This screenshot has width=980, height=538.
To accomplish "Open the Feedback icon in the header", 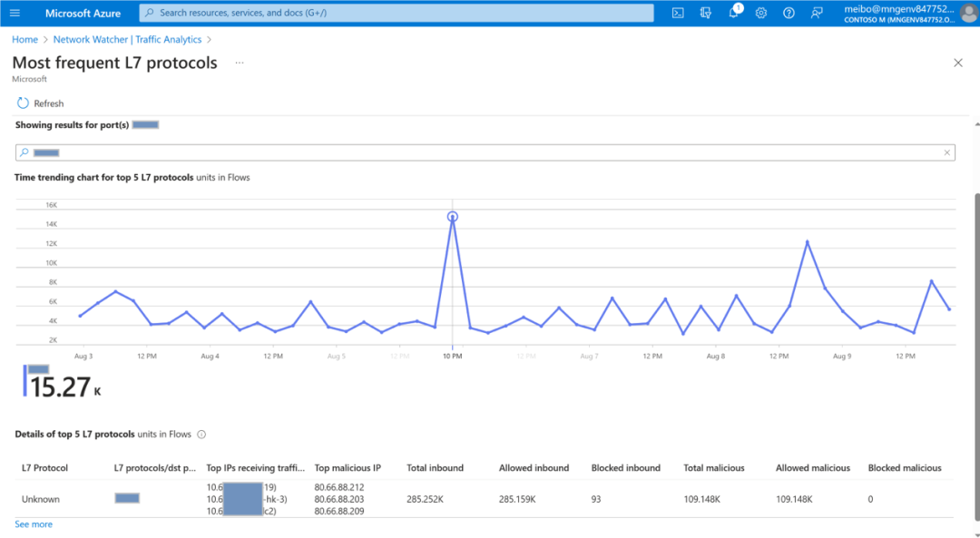I will pos(817,13).
